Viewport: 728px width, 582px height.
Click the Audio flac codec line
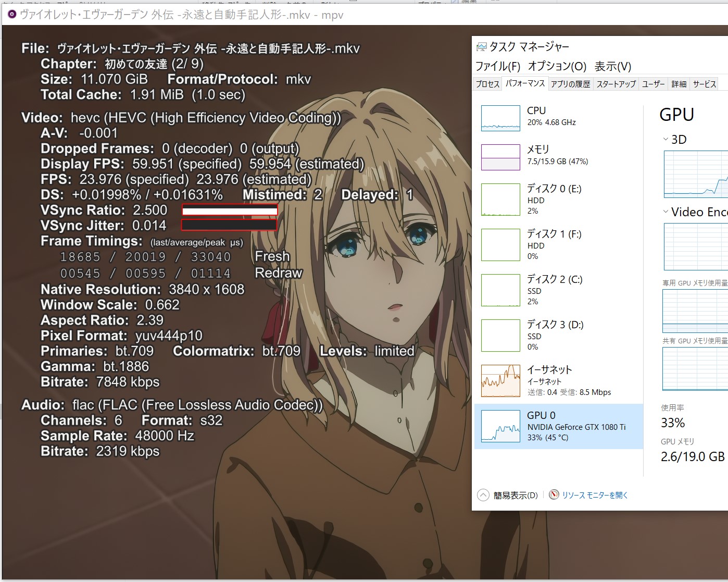[172, 405]
